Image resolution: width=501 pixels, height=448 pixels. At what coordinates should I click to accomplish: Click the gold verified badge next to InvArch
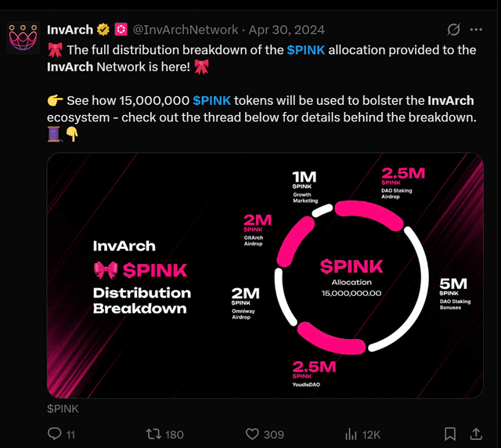[102, 30]
